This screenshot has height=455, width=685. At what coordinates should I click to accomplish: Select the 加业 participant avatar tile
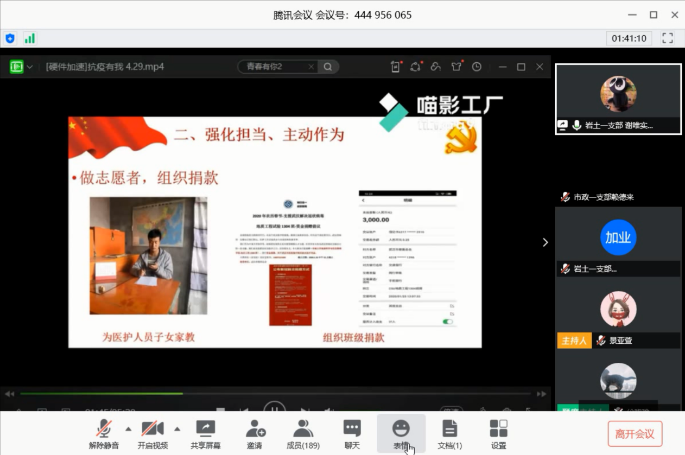click(617, 238)
